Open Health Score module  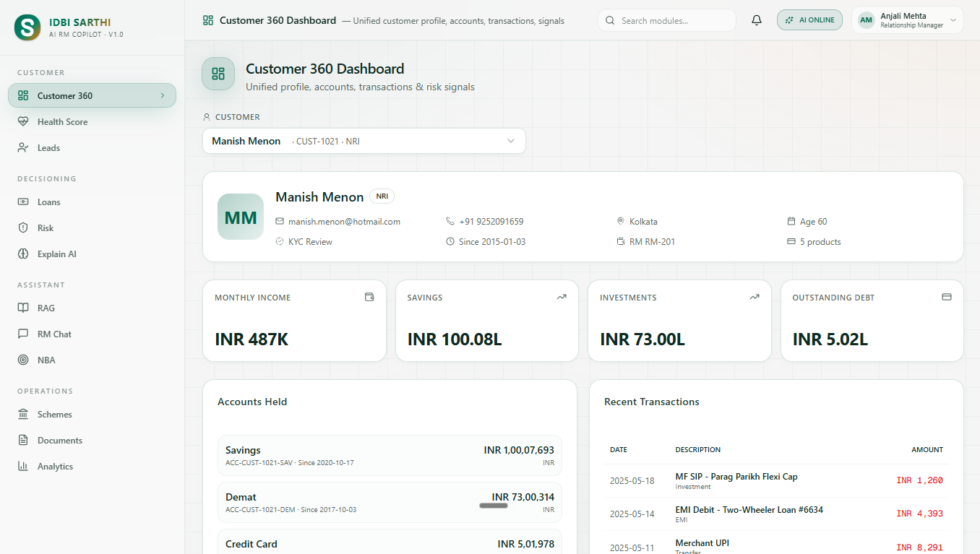[x=92, y=121]
